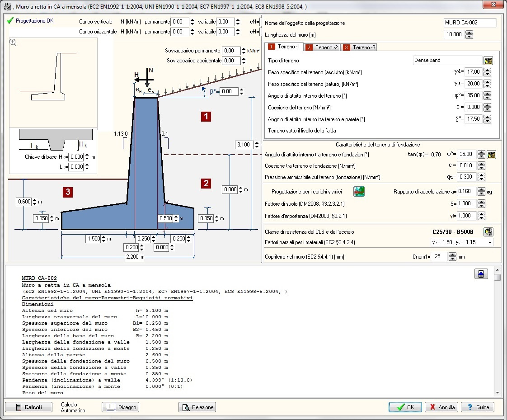The width and height of the screenshot is (507, 420).
Task: Edit the Lunghezza del muro value 10.000
Action: [x=454, y=34]
